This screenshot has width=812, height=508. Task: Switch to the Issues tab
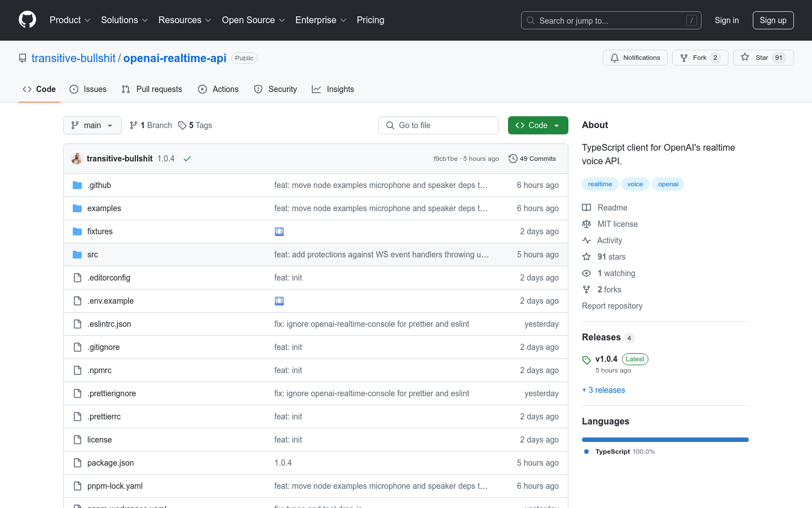click(x=88, y=89)
